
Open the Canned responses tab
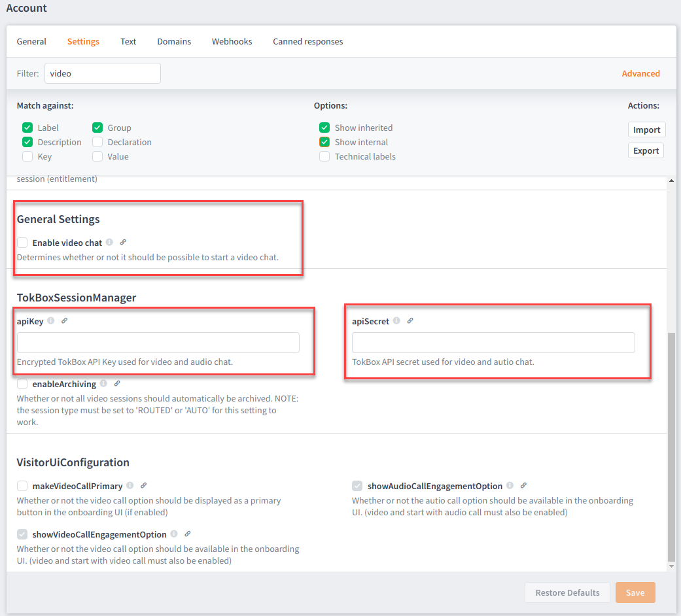coord(307,41)
